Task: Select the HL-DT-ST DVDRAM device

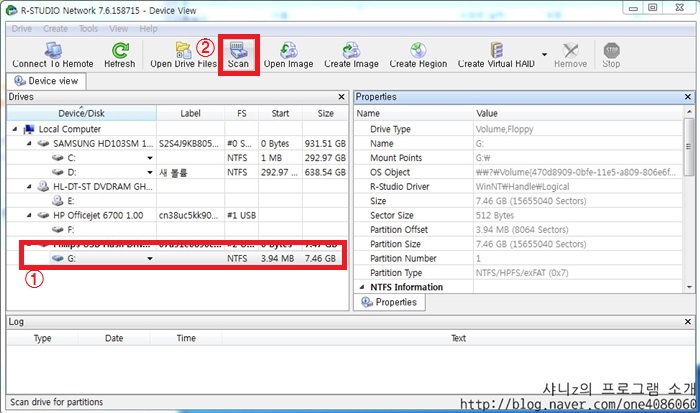Action: [x=103, y=186]
